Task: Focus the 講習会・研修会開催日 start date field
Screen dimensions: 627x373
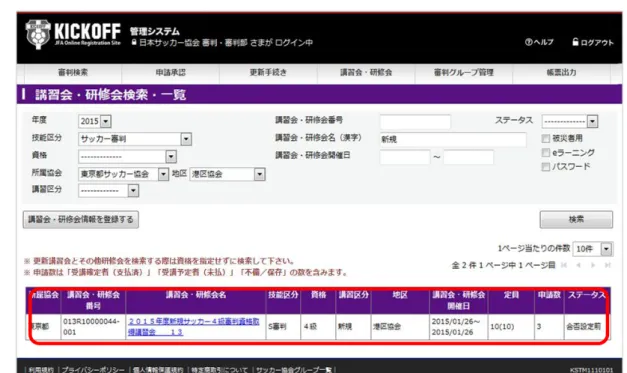Action: tap(405, 157)
